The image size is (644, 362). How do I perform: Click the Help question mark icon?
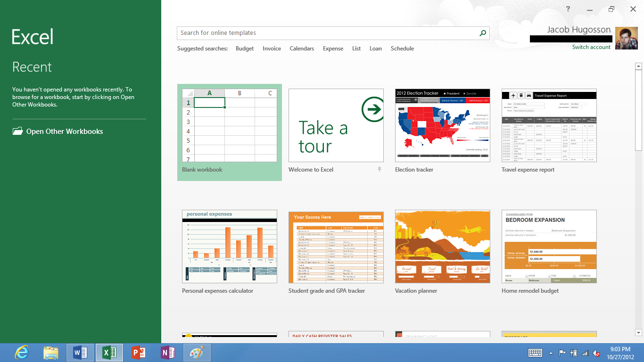pyautogui.click(x=568, y=8)
